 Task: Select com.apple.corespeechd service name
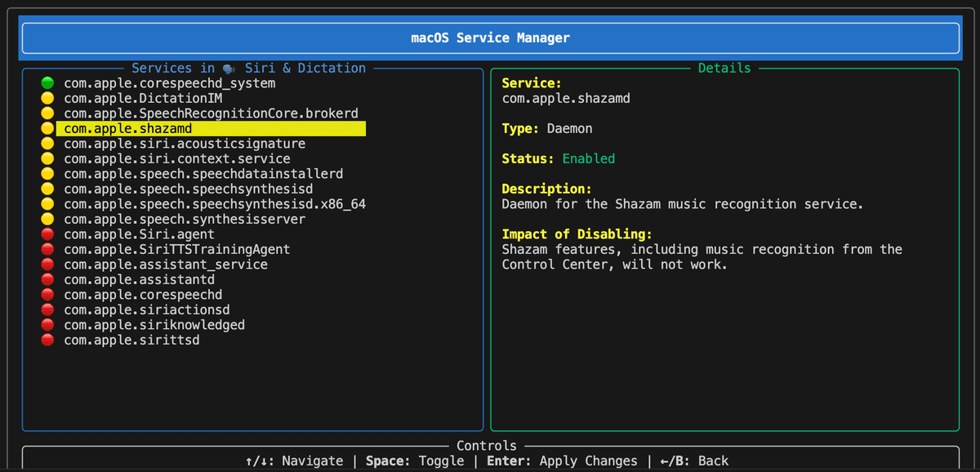(143, 295)
